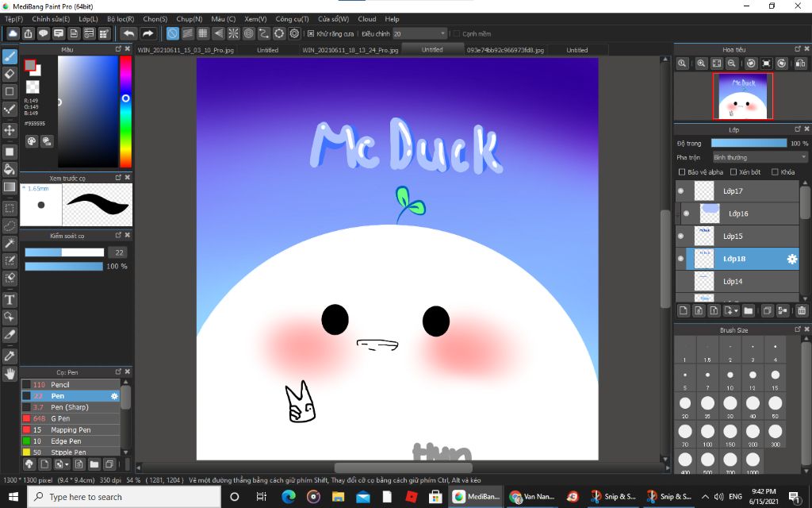Open the Công cụ(T) menu
812x508 pixels.
(292, 19)
